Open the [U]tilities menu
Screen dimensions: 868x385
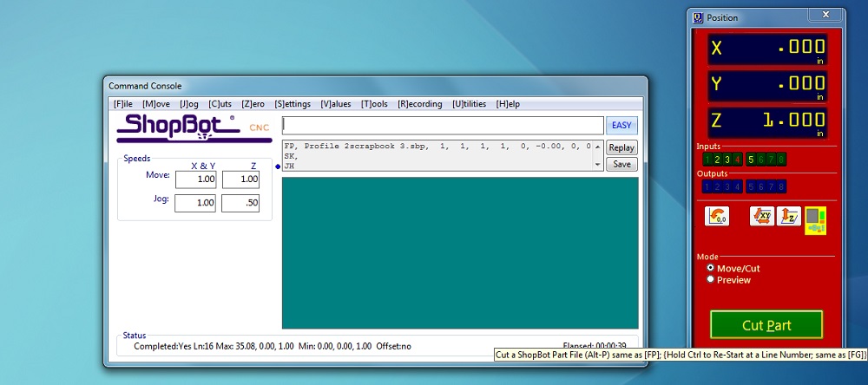coord(469,104)
